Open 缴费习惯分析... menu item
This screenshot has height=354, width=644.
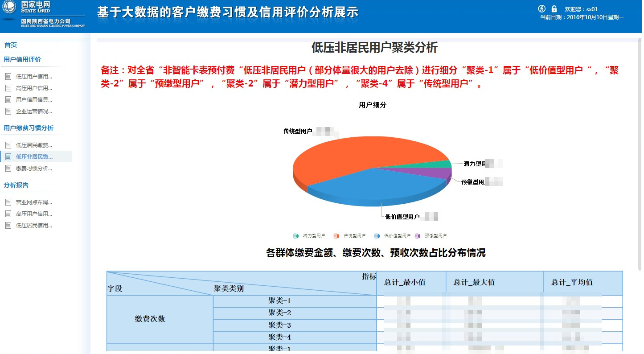click(x=34, y=168)
